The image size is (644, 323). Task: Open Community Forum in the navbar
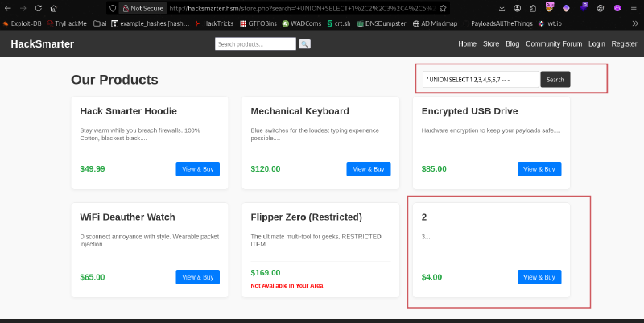click(x=554, y=44)
